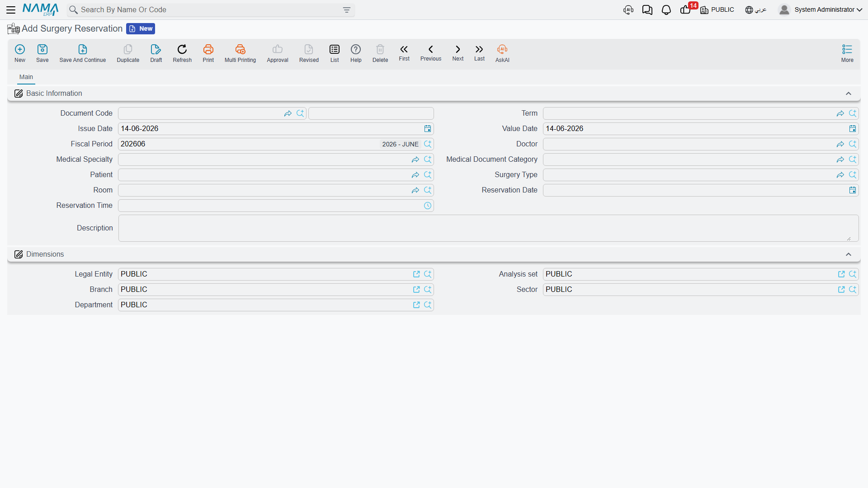
Task: Click the Revised toolbar icon
Action: coord(309,53)
